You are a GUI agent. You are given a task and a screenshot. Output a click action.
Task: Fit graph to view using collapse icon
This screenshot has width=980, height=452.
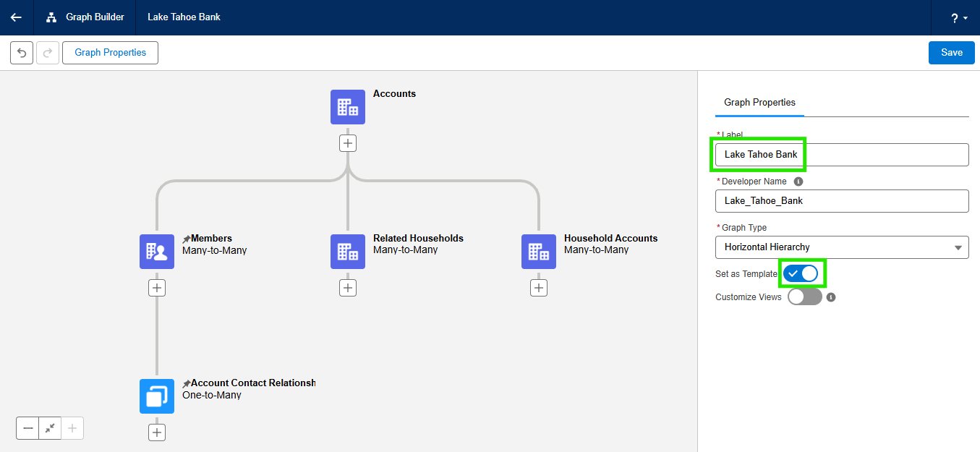pyautogui.click(x=50, y=428)
